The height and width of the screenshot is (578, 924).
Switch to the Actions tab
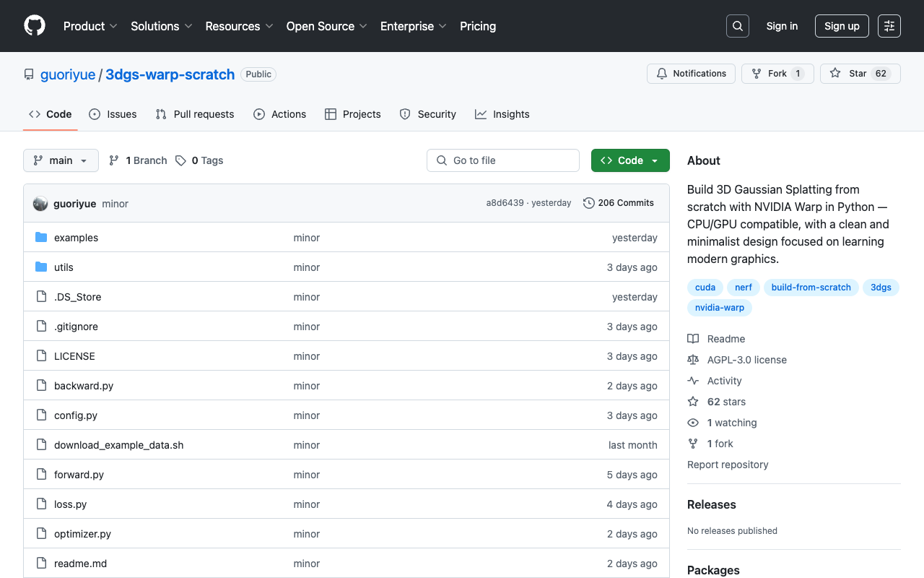(x=280, y=114)
